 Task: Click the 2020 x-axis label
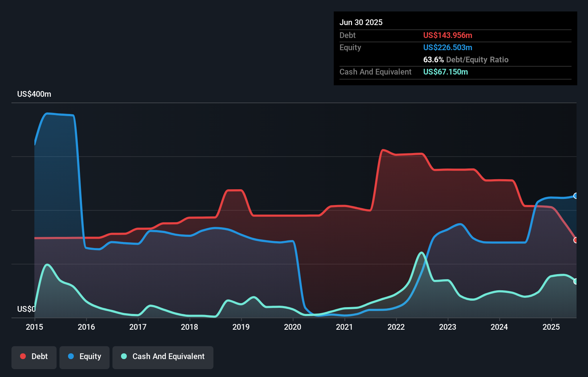point(293,327)
